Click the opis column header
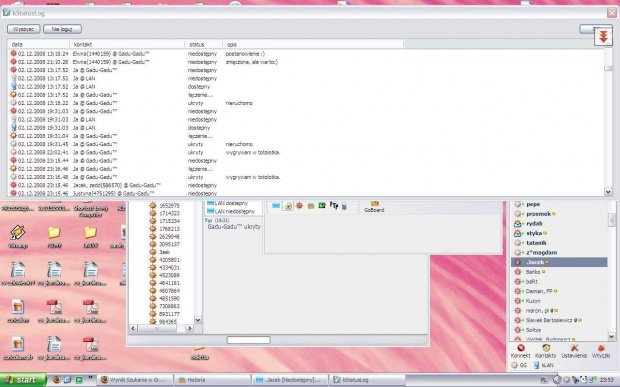 pos(313,44)
